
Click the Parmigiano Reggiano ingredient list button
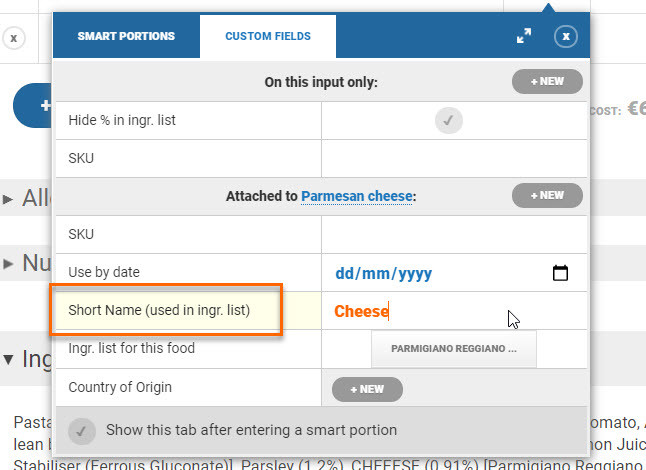(453, 350)
